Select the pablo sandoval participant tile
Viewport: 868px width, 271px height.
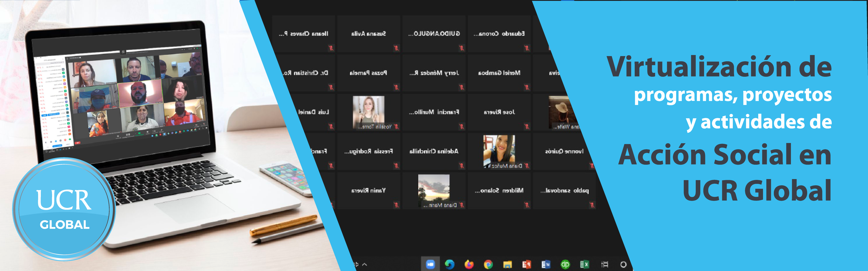pos(565,191)
